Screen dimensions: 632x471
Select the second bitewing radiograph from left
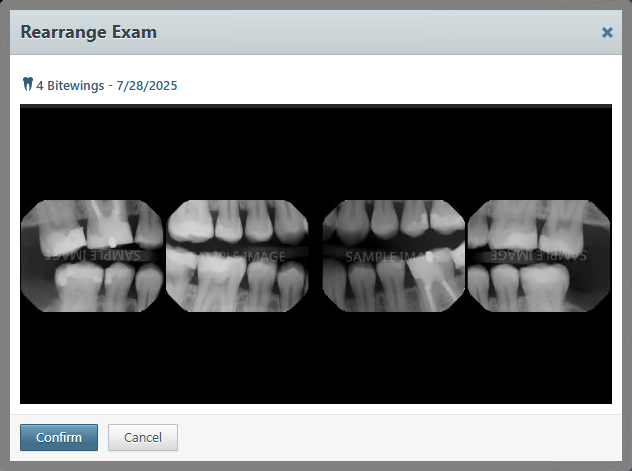[237, 256]
